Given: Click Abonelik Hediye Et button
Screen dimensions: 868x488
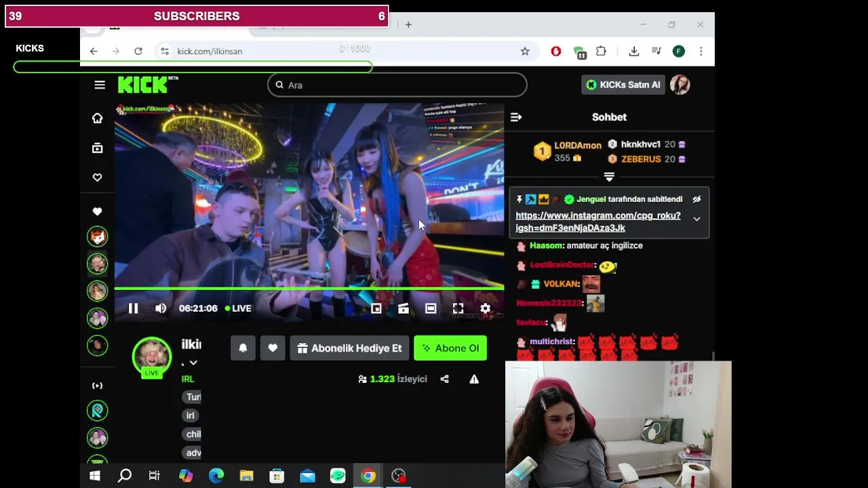Looking at the screenshot, I should (350, 348).
